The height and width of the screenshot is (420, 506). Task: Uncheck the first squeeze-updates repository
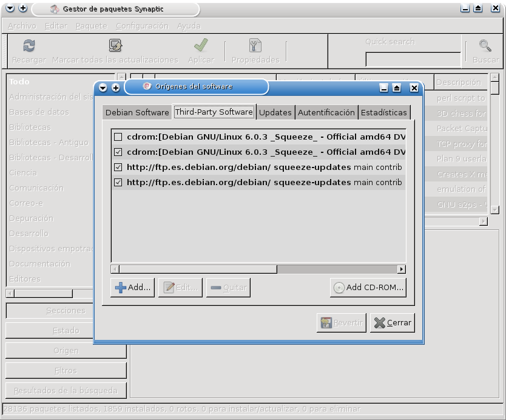[117, 167]
